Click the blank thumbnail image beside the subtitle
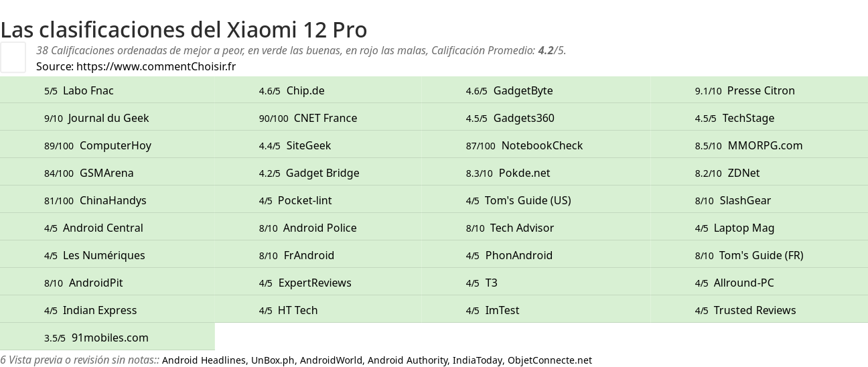Viewport: 868px width, 367px height. pyautogui.click(x=13, y=57)
